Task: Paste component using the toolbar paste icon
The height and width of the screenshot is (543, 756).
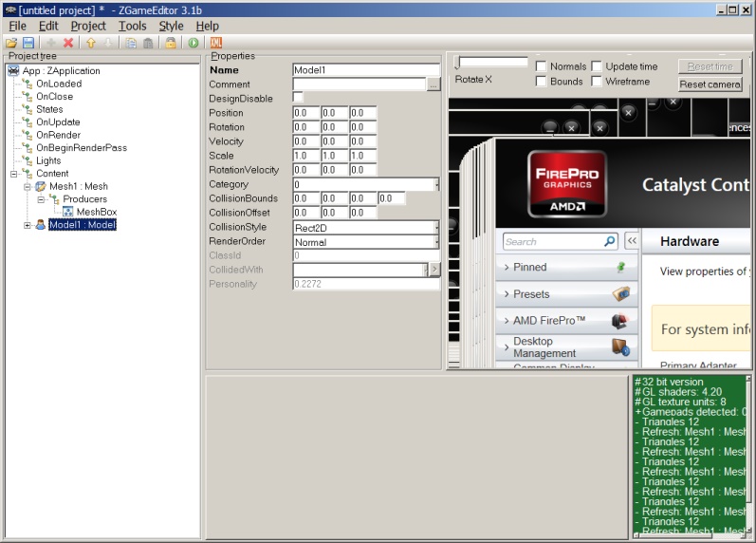Action: (148, 43)
